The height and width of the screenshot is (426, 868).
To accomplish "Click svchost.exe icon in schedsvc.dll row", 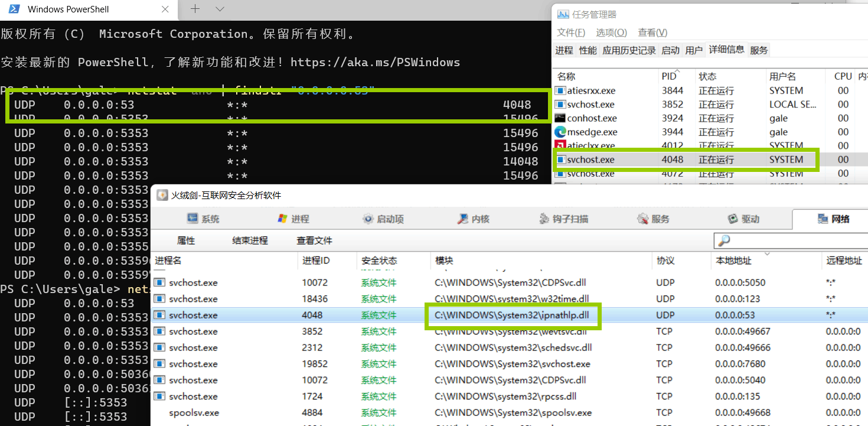I will (159, 347).
